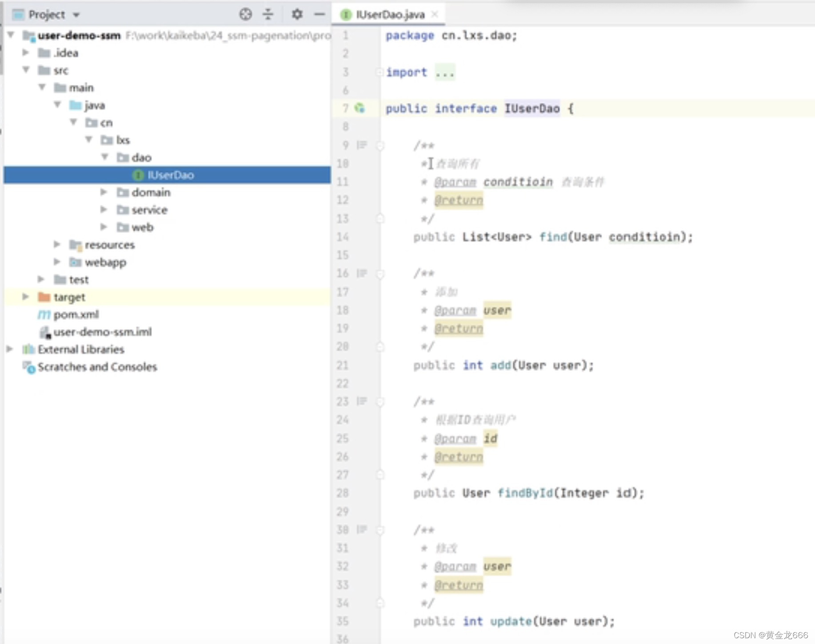The height and width of the screenshot is (644, 815).
Task: Select the target folder row
Action: coord(167,297)
